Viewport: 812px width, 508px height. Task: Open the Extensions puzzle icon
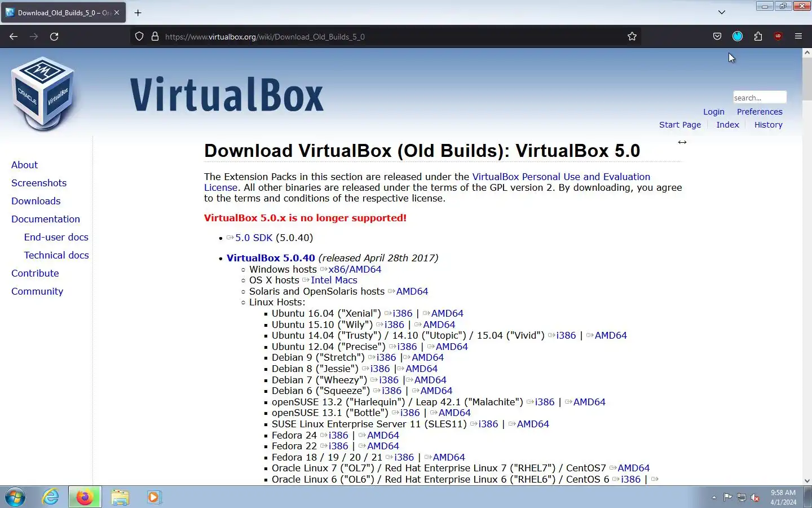pyautogui.click(x=758, y=36)
